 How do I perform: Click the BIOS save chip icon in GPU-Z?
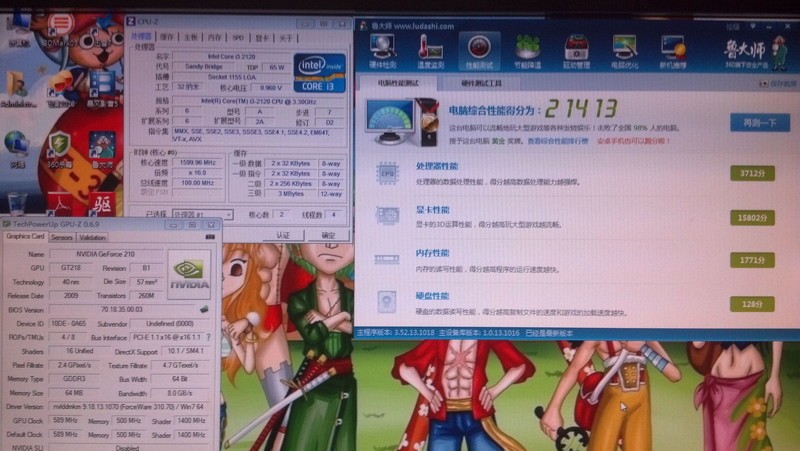coord(204,309)
